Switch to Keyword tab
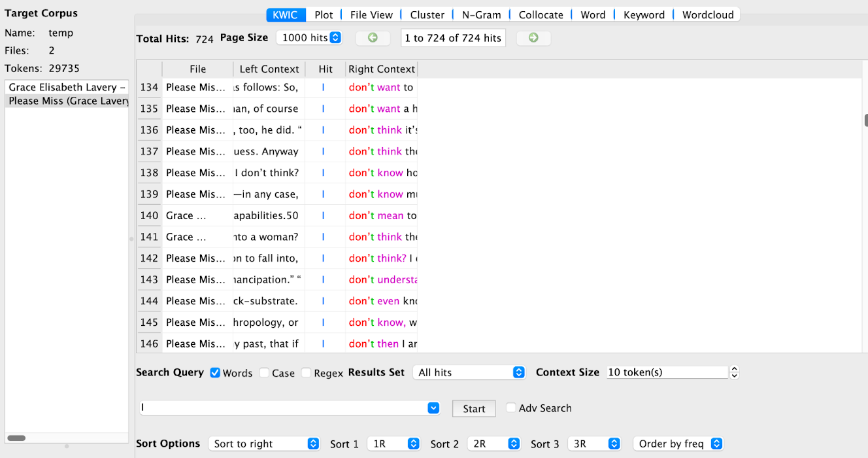868x458 pixels. pos(644,14)
